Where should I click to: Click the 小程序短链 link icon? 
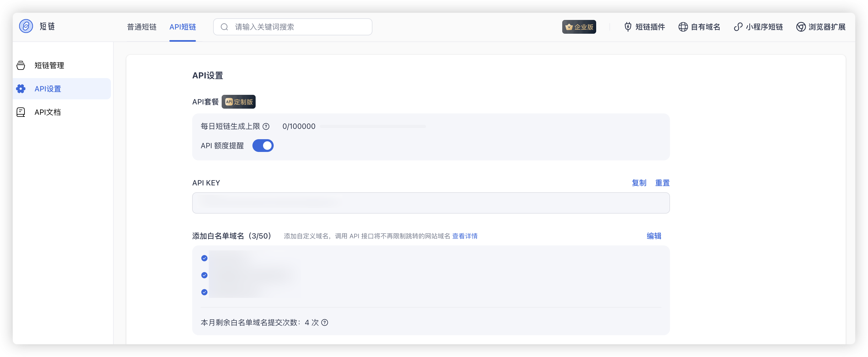(738, 27)
